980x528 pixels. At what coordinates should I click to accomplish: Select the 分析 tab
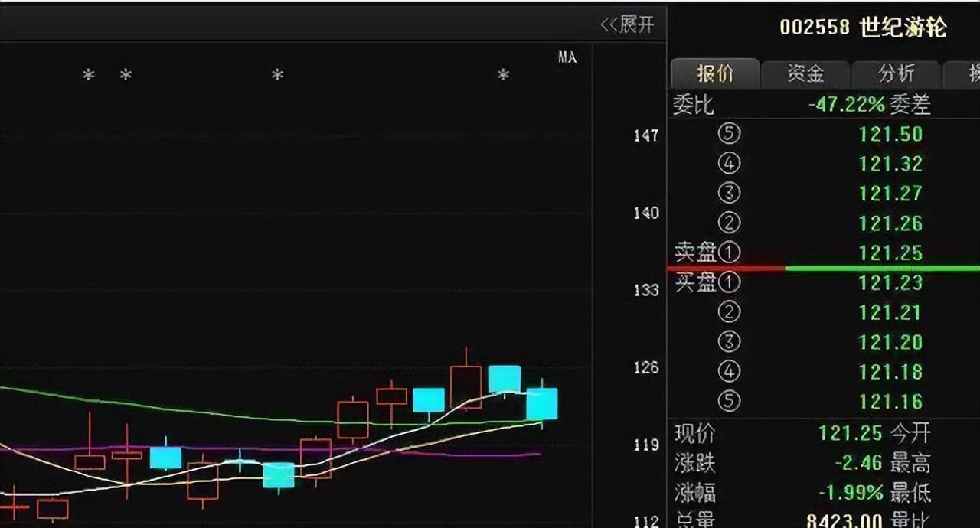pos(896,73)
